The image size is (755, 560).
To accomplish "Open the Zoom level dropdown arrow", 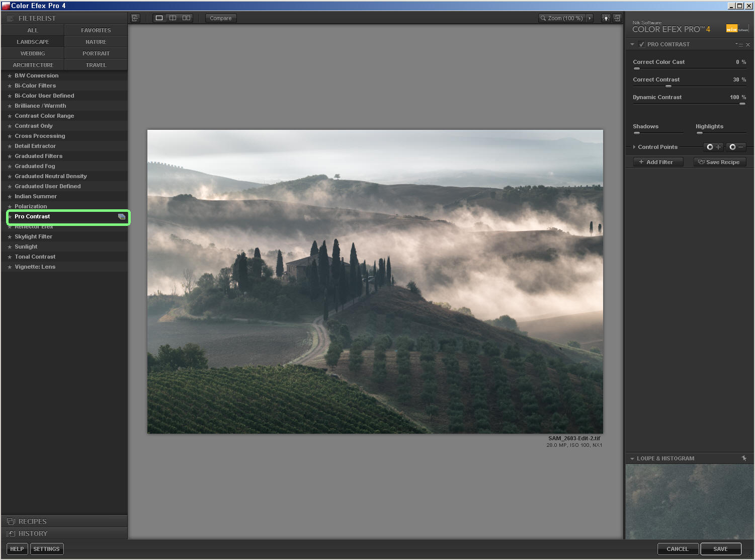I will (x=590, y=18).
